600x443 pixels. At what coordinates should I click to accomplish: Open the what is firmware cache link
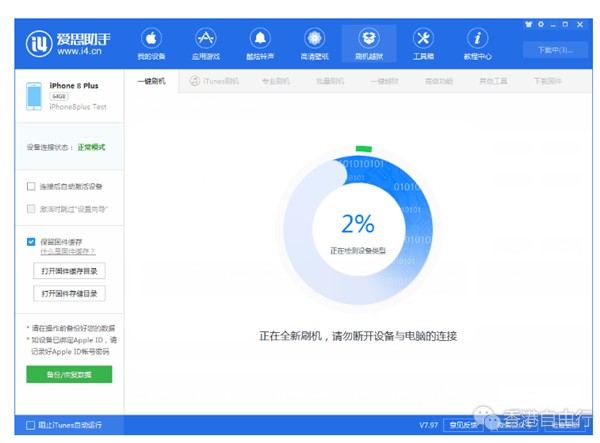click(x=68, y=251)
